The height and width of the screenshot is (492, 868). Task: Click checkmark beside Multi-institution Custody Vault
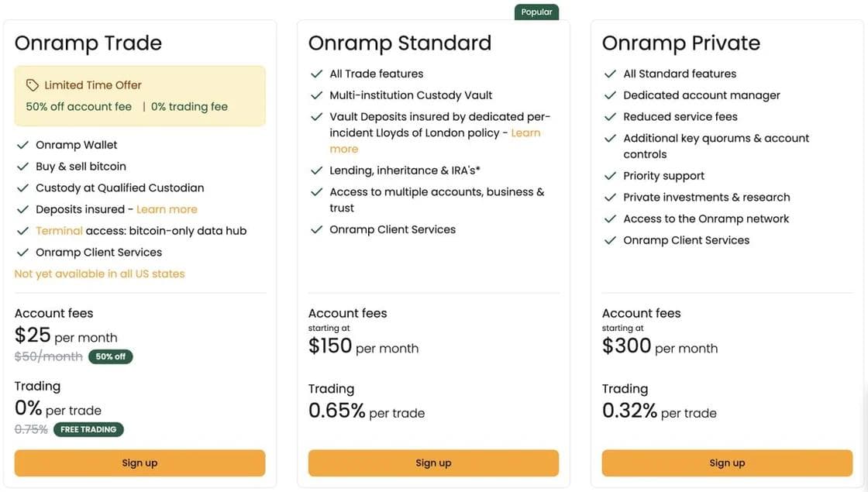click(316, 95)
